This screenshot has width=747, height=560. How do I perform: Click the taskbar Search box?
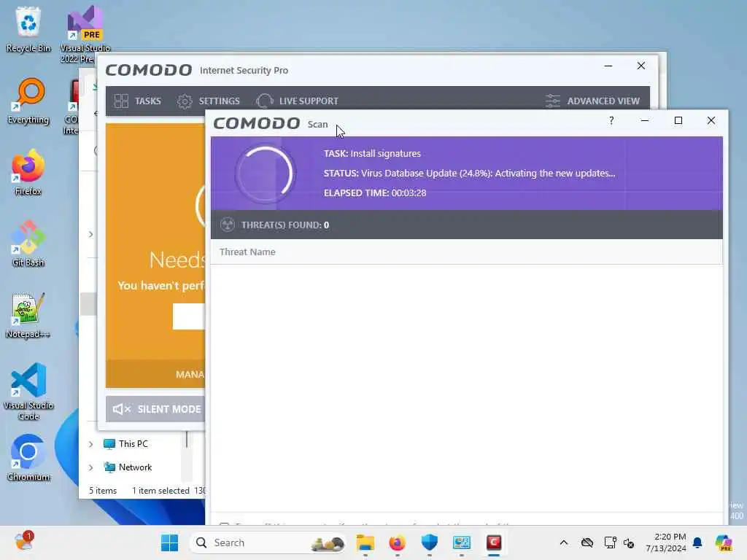click(268, 542)
